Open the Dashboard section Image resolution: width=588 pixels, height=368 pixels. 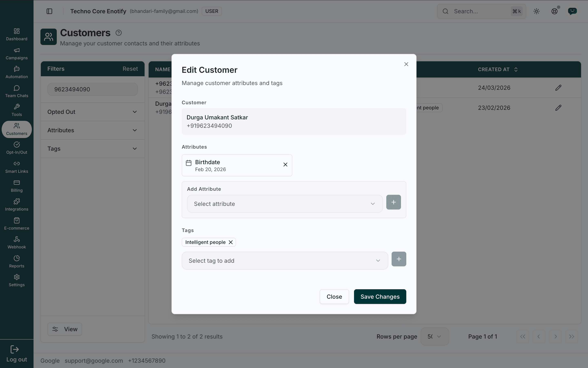17,35
